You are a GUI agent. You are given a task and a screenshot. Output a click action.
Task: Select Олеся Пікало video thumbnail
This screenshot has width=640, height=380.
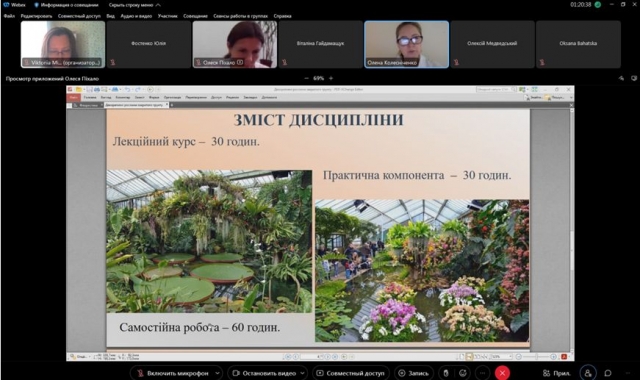click(x=235, y=44)
